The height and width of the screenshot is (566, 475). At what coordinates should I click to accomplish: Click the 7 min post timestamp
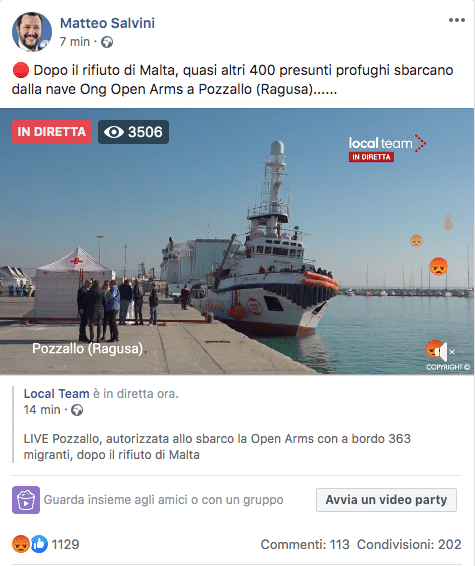[x=75, y=42]
